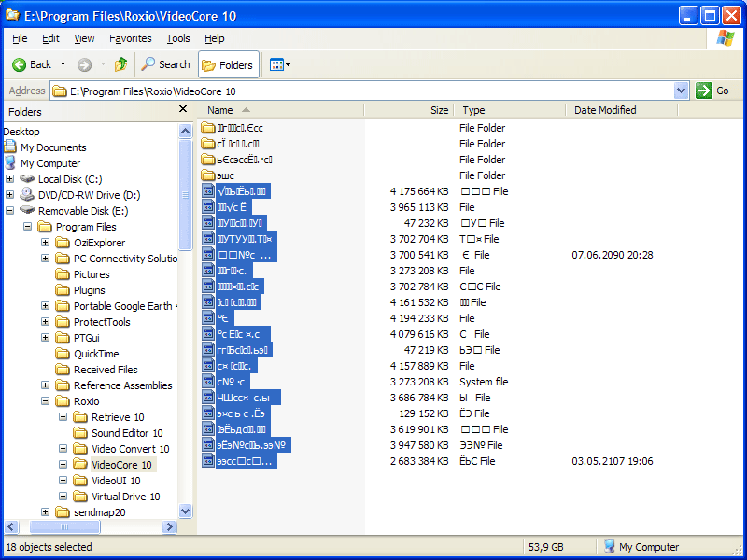
Task: Go up one folder level icon
Action: coord(121,64)
